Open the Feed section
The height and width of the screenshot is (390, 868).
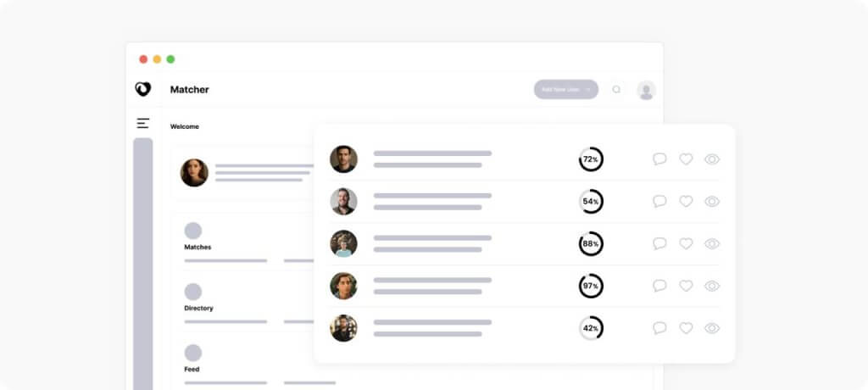(x=192, y=369)
